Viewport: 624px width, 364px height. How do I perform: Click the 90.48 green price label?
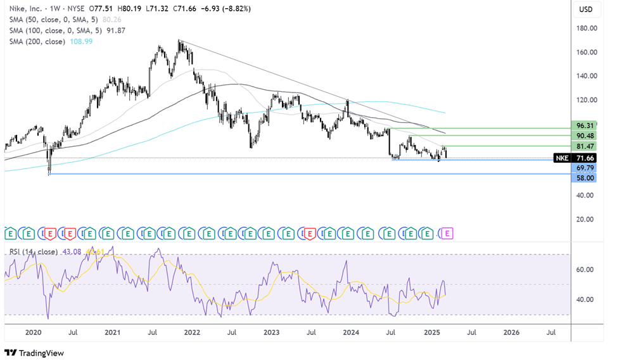click(x=584, y=136)
